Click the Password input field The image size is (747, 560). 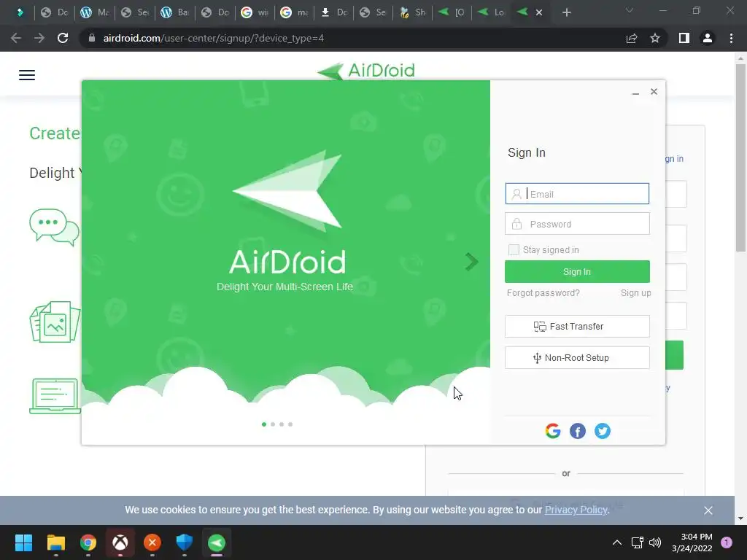click(577, 224)
